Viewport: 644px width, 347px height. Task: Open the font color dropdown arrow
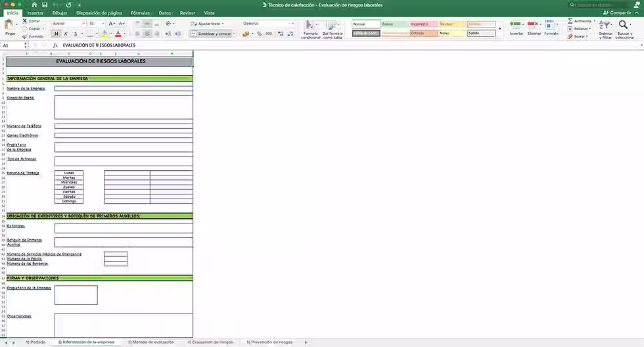[124, 34]
